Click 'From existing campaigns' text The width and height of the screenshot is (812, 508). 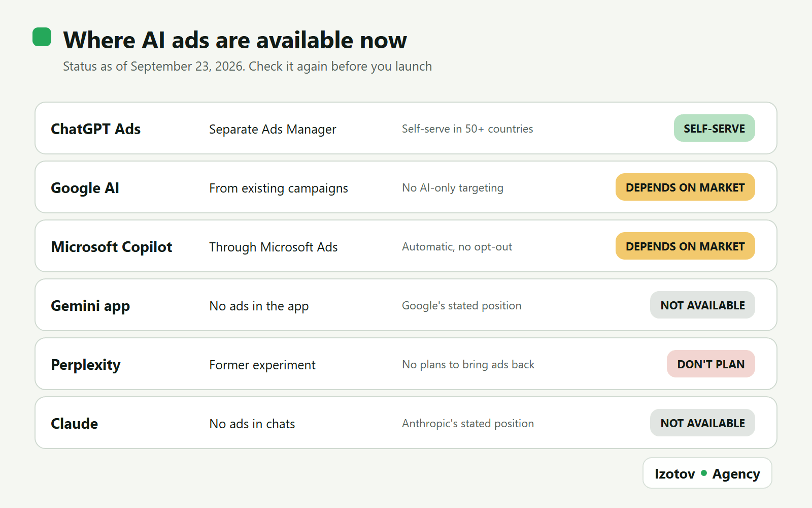click(x=279, y=188)
